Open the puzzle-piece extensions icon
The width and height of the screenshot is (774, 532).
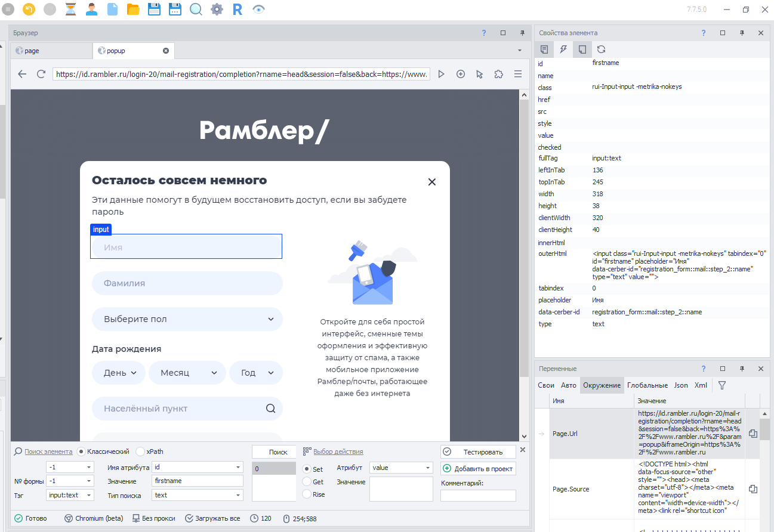coord(499,74)
